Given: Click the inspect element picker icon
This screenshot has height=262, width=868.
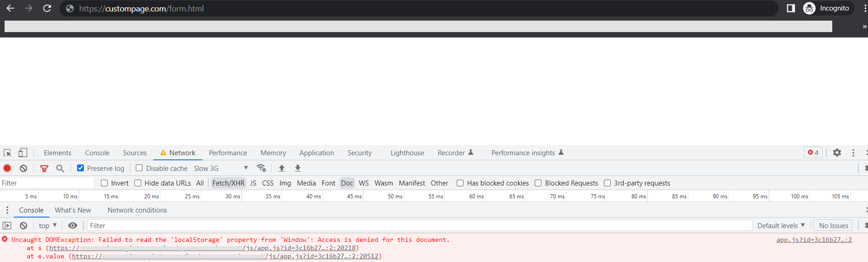Looking at the screenshot, I should click(x=7, y=153).
